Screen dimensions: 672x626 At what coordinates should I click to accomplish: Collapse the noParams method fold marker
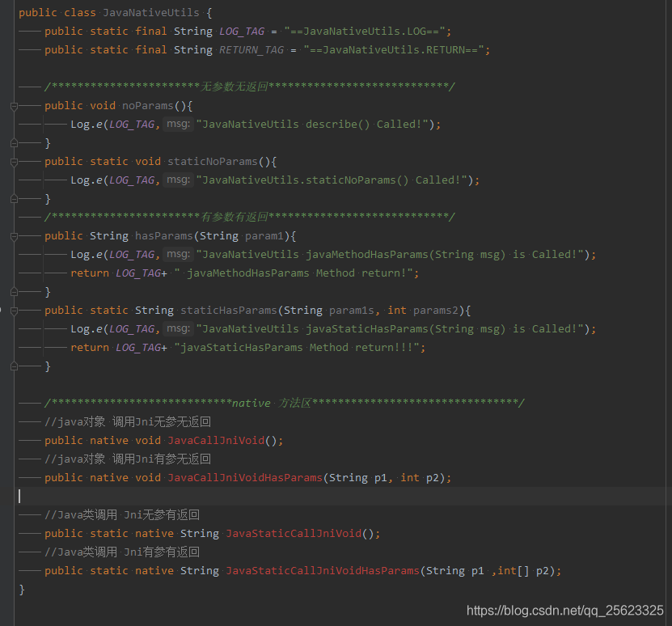[14, 105]
